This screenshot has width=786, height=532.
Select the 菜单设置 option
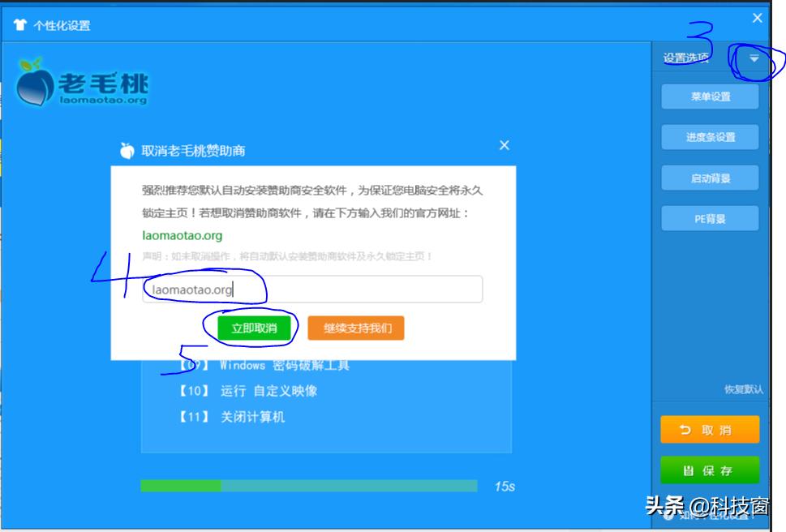coord(710,97)
